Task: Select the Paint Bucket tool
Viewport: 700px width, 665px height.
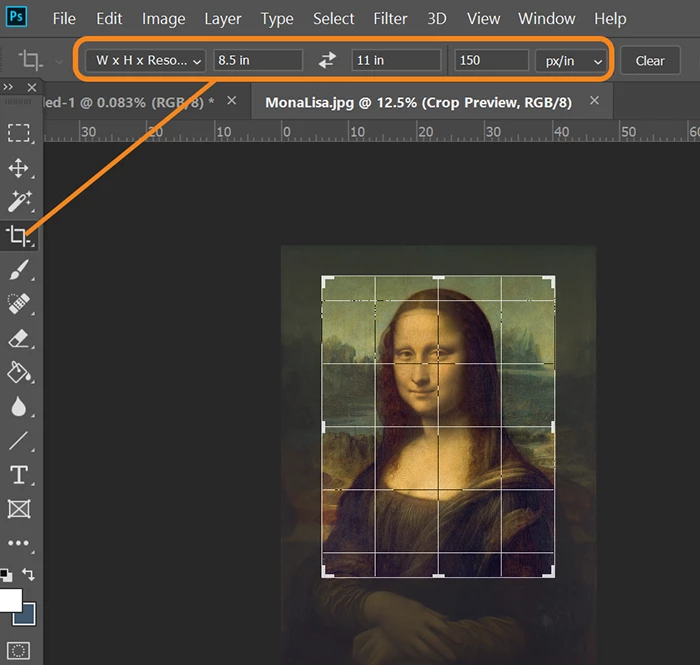Action: click(19, 373)
